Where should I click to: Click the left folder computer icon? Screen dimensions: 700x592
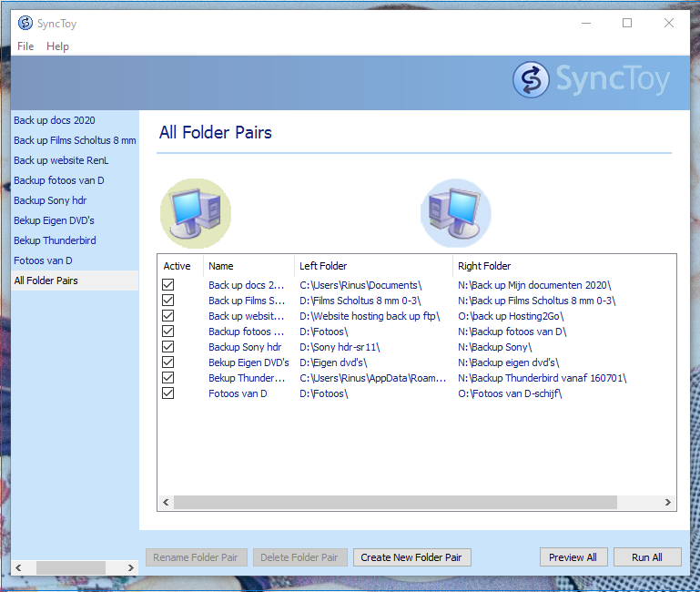tap(196, 213)
